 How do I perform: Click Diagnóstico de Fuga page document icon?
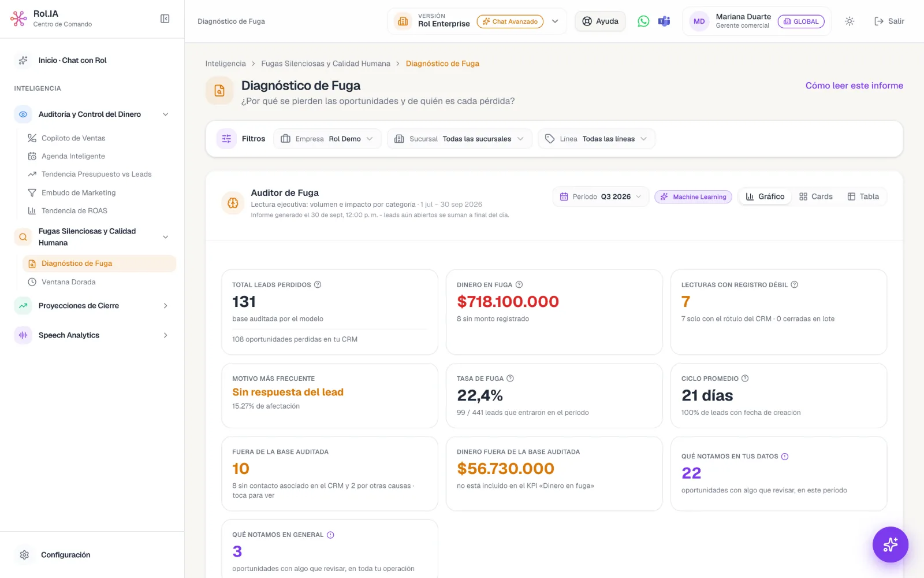coord(219,91)
